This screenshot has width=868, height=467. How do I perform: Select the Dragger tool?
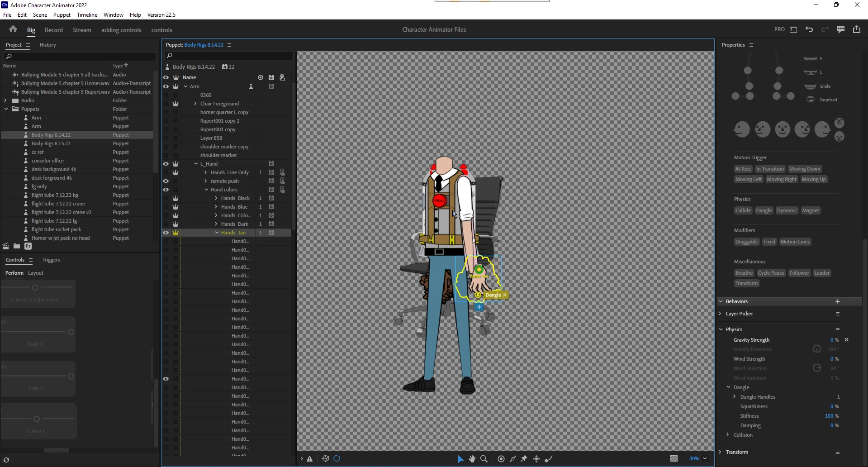[x=536, y=459]
